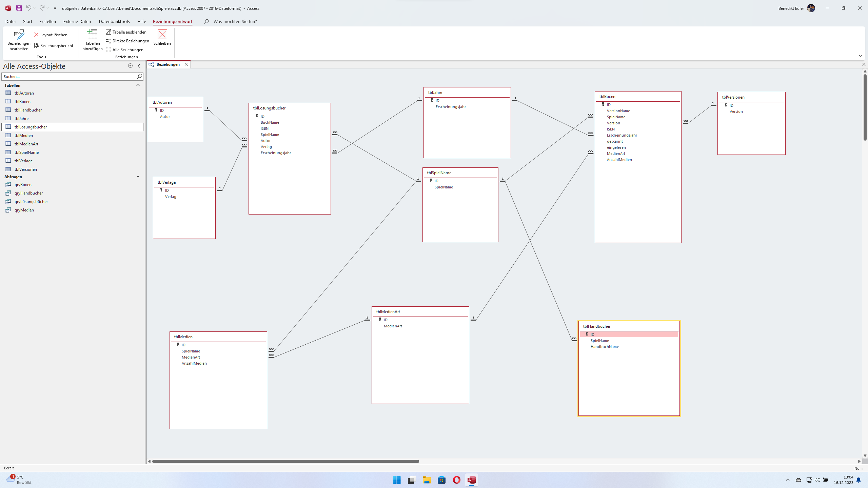
Task: Click the horizontal scrollbar thumb
Action: click(x=285, y=461)
